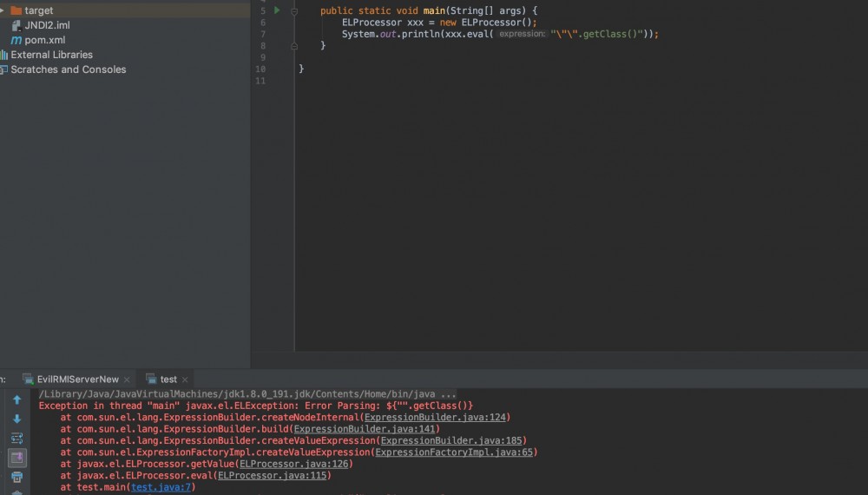
Task: Click fold end marker on line 8
Action: [294, 47]
